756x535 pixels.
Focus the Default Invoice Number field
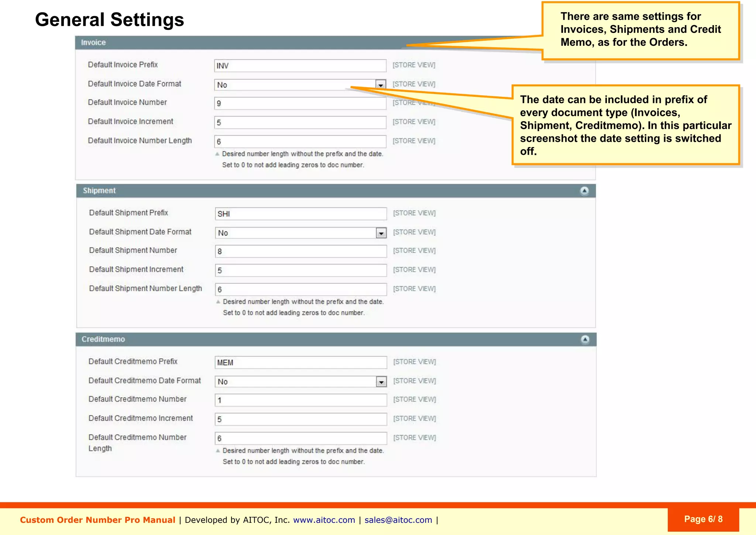point(300,103)
